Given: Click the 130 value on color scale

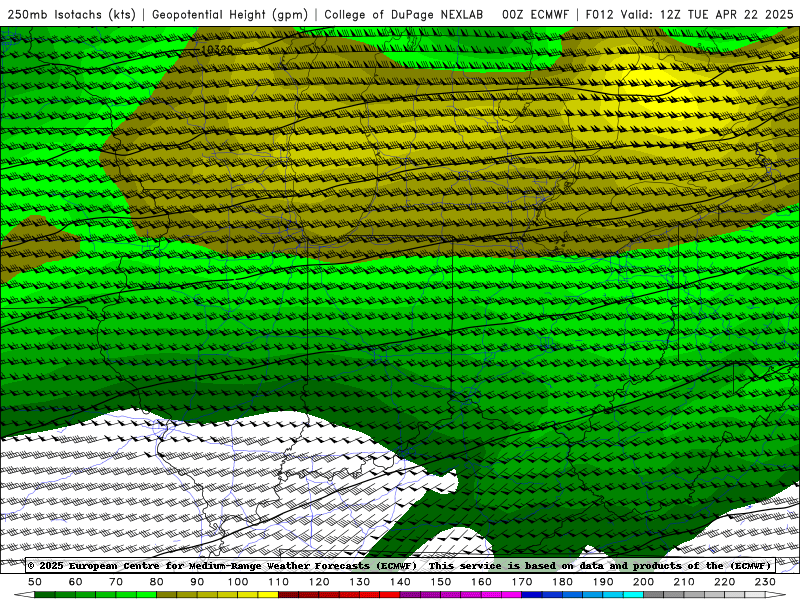Looking at the screenshot, I should [359, 582].
